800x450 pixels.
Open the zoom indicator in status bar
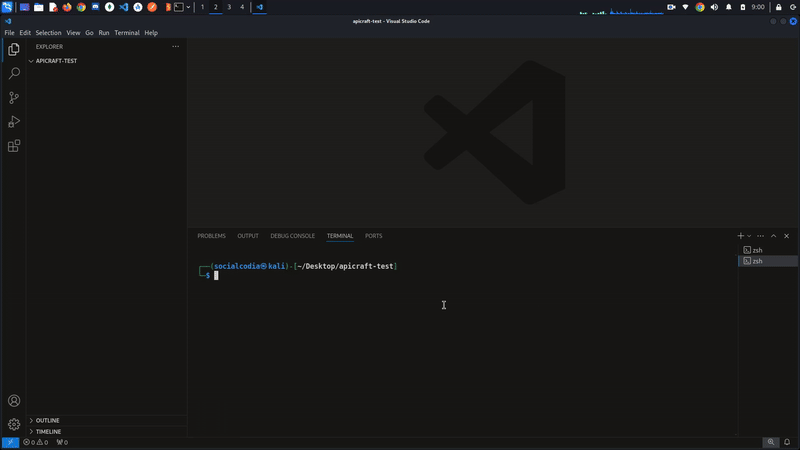(770, 442)
